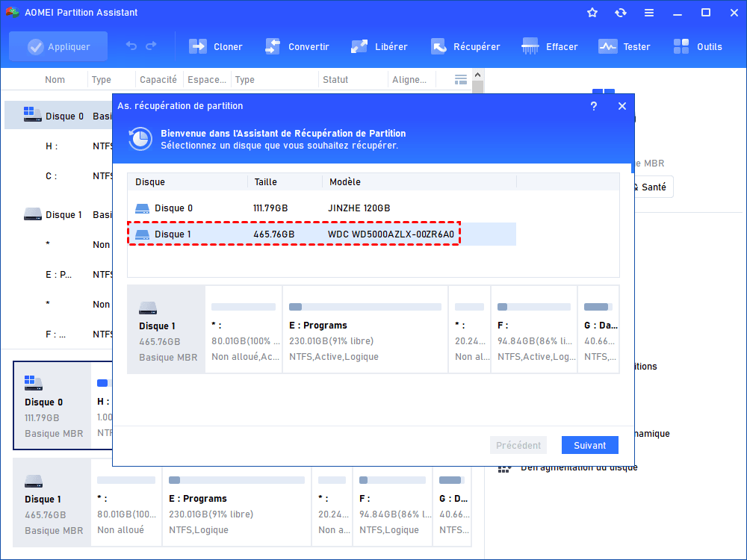
Task: Open the Cloner tool
Action: (216, 46)
